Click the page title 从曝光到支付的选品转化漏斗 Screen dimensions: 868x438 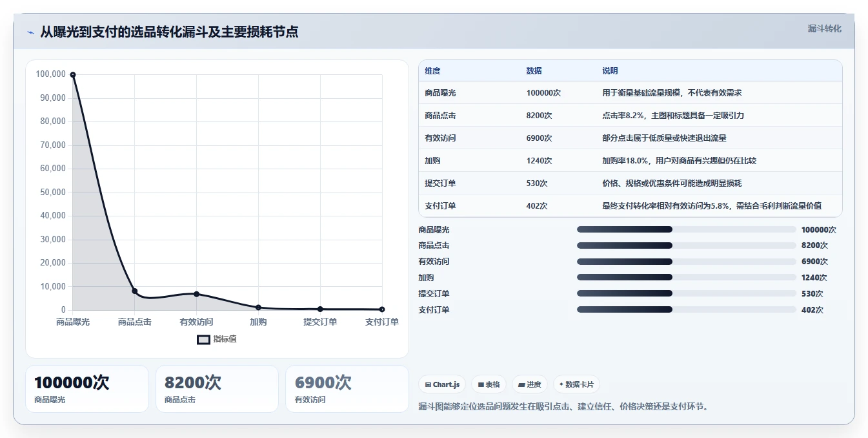pyautogui.click(x=169, y=32)
